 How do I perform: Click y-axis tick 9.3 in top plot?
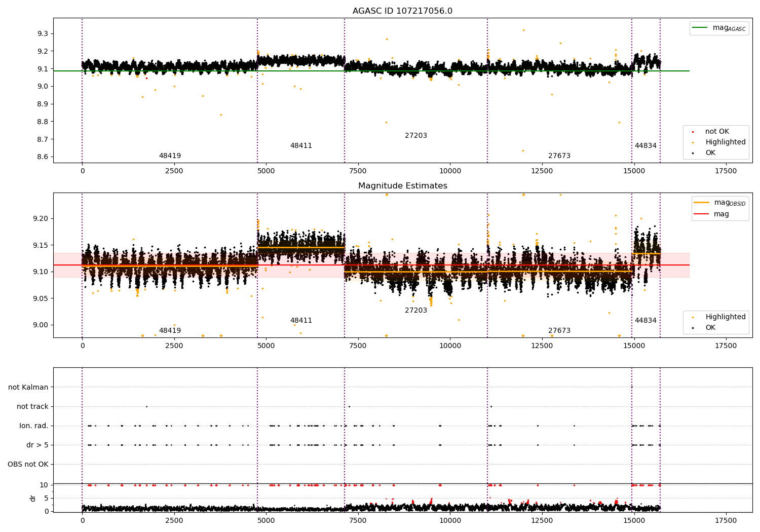coord(43,33)
